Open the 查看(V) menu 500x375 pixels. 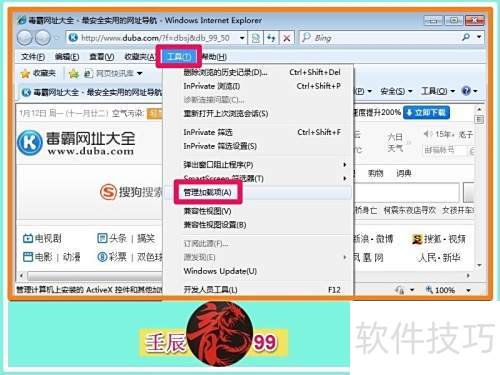[102, 57]
